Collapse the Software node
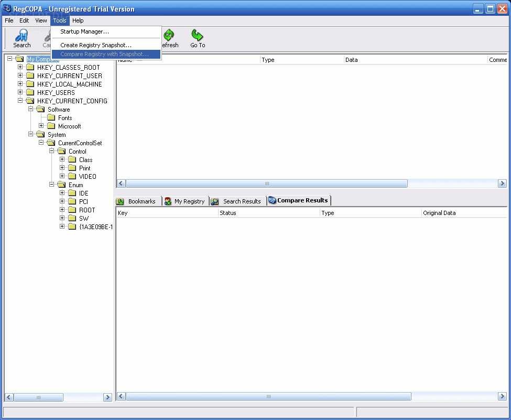Screen dimensions: 511x420 click(x=30, y=109)
